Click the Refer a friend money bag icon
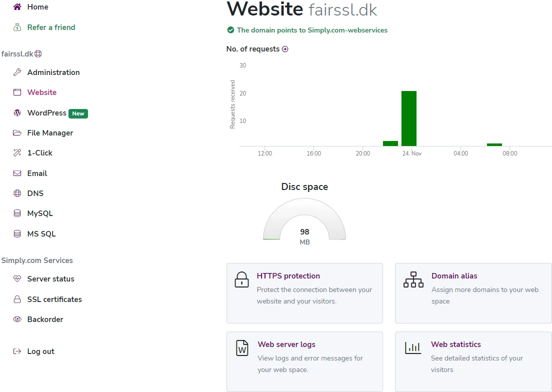This screenshot has height=392, width=552. point(17,27)
